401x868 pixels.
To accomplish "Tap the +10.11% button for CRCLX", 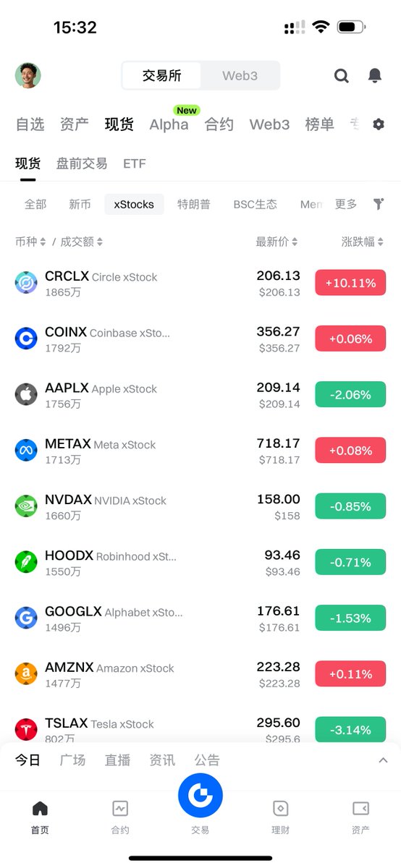I will (350, 283).
